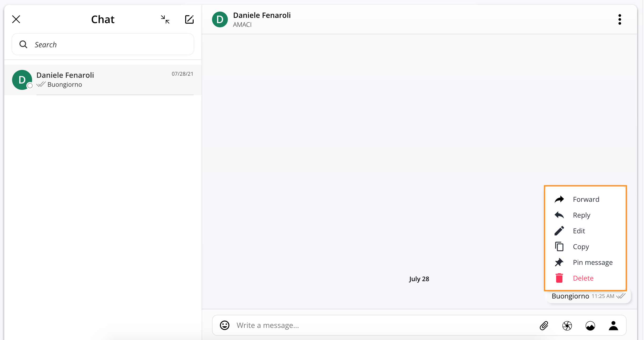
Task: Click the magnifier icon in the search box
Action: (23, 44)
